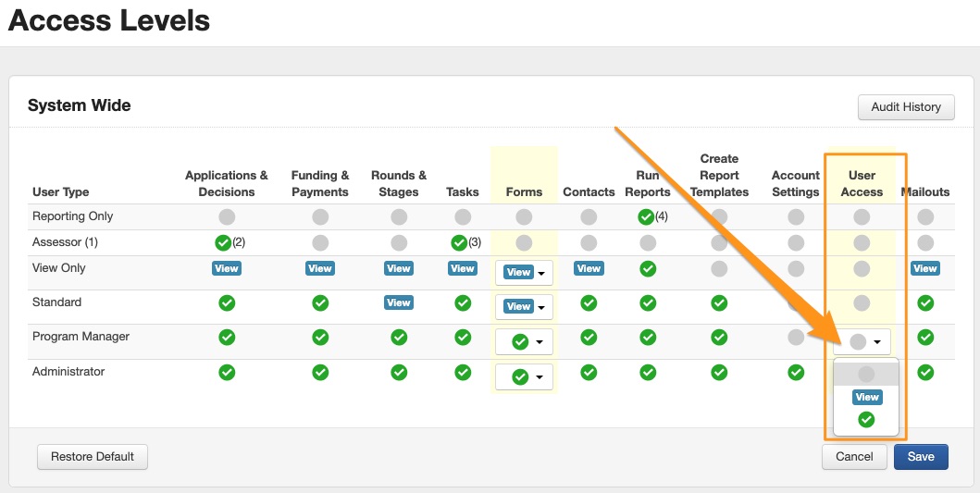The image size is (980, 493).
Task: Select green checkmark option in dropdown list
Action: 866,419
